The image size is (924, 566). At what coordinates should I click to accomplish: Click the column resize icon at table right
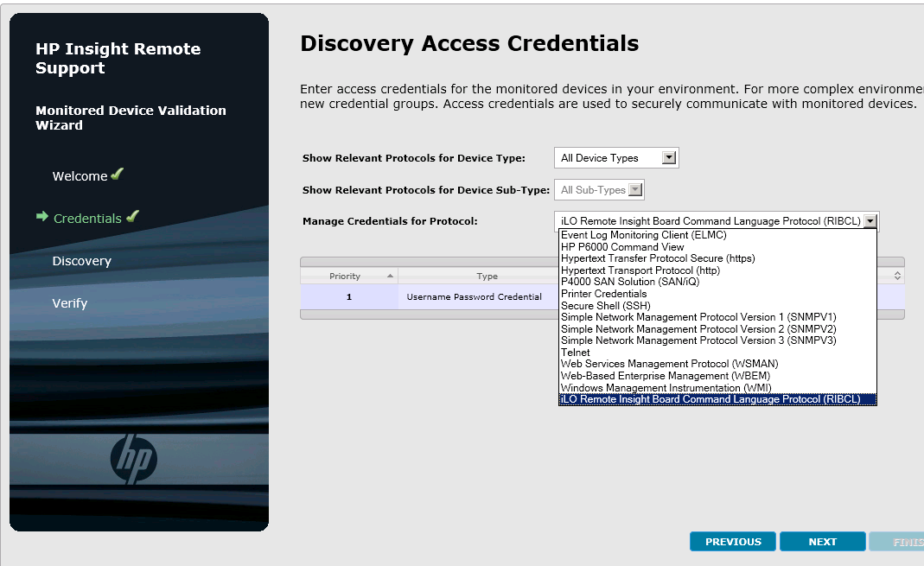pyautogui.click(x=897, y=276)
